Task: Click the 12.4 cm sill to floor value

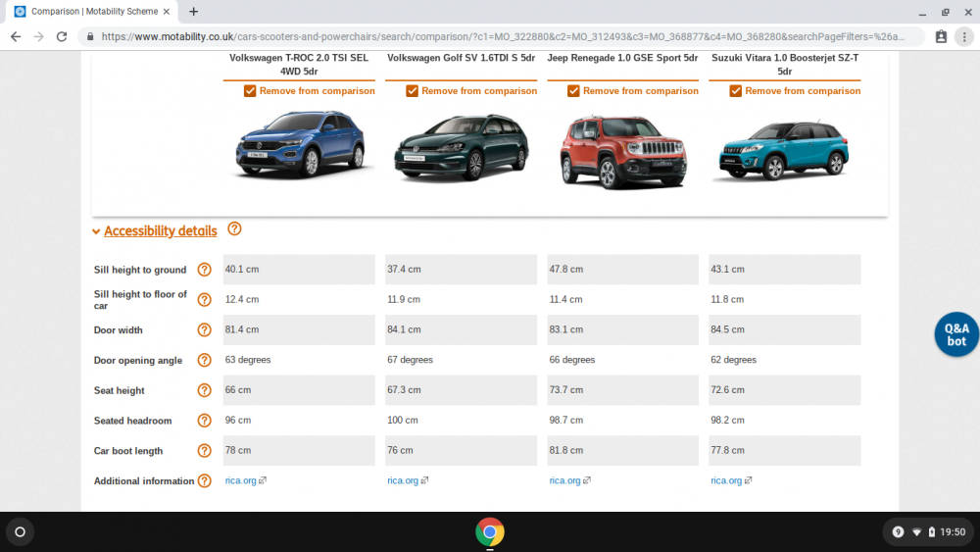Action: [x=242, y=299]
